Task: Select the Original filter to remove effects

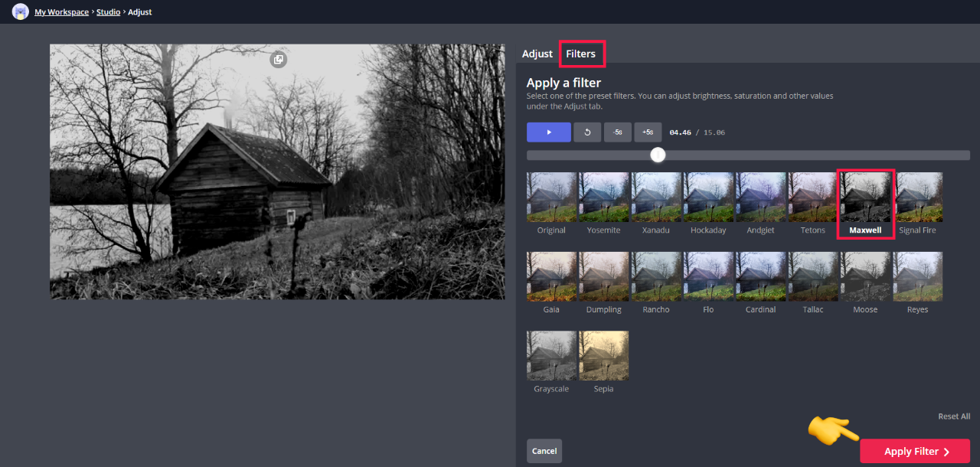Action: pyautogui.click(x=551, y=197)
